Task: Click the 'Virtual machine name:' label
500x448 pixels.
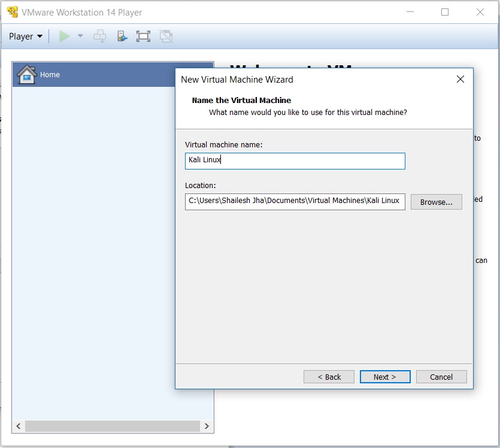Action: [x=223, y=145]
